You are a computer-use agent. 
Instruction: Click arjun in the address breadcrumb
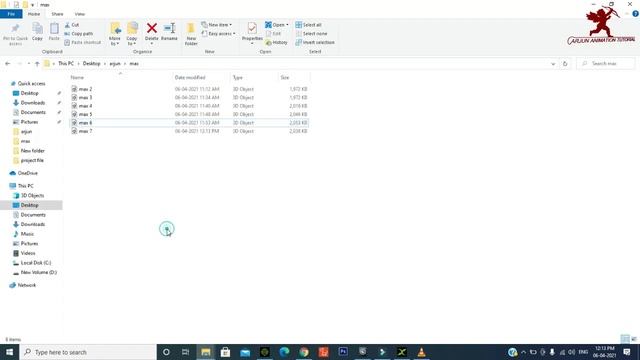point(115,64)
